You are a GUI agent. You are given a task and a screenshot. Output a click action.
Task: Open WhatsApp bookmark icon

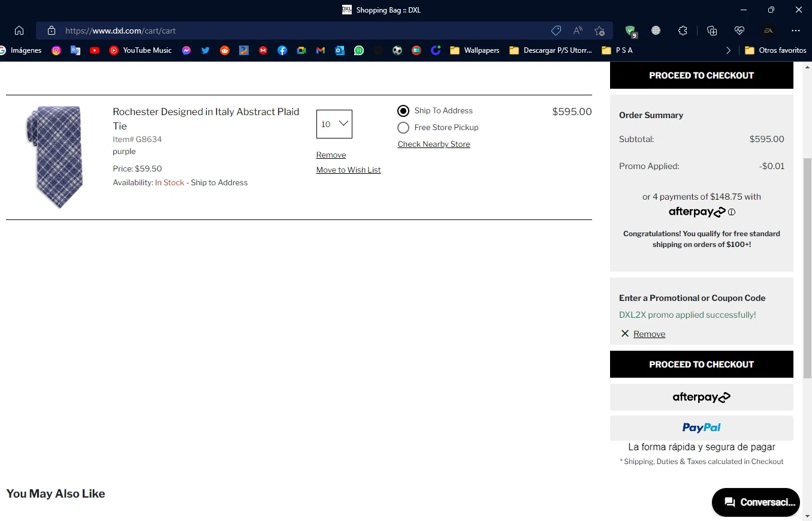click(x=359, y=50)
